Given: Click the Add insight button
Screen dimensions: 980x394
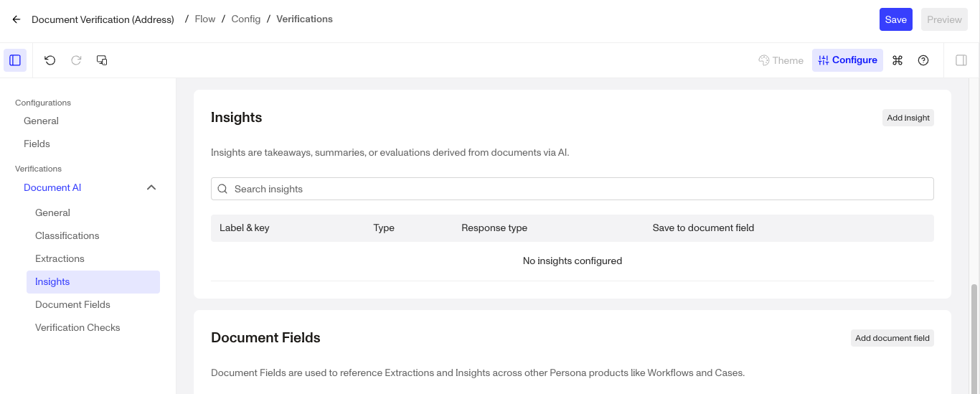Looking at the screenshot, I should click(908, 118).
